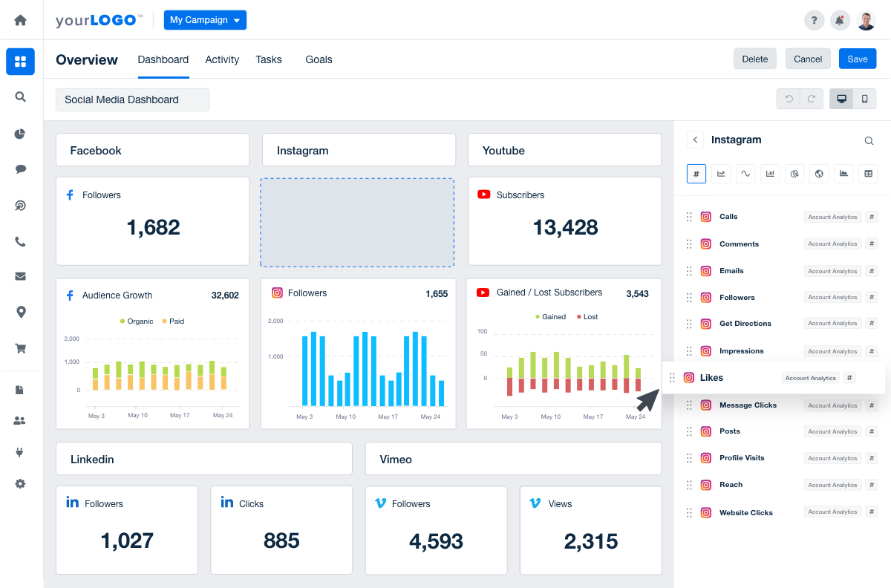Screen dimensions: 891x588
Task: Select the Facebook Followers 1,682 widget
Action: [153, 221]
